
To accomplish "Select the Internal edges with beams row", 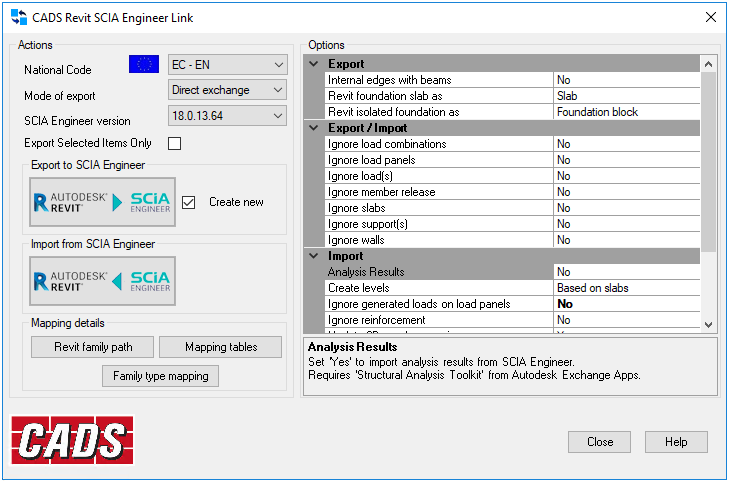I will [512, 80].
